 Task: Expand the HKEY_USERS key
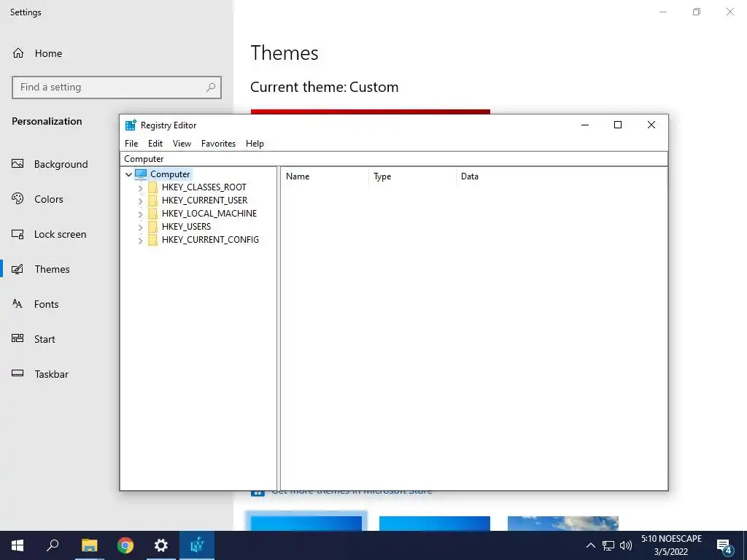140,227
